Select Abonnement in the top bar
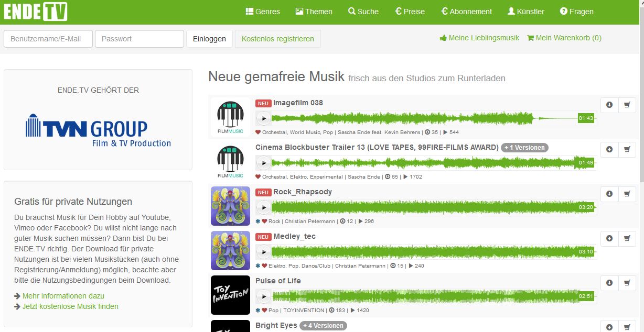The height and width of the screenshot is (332, 644). click(x=467, y=12)
